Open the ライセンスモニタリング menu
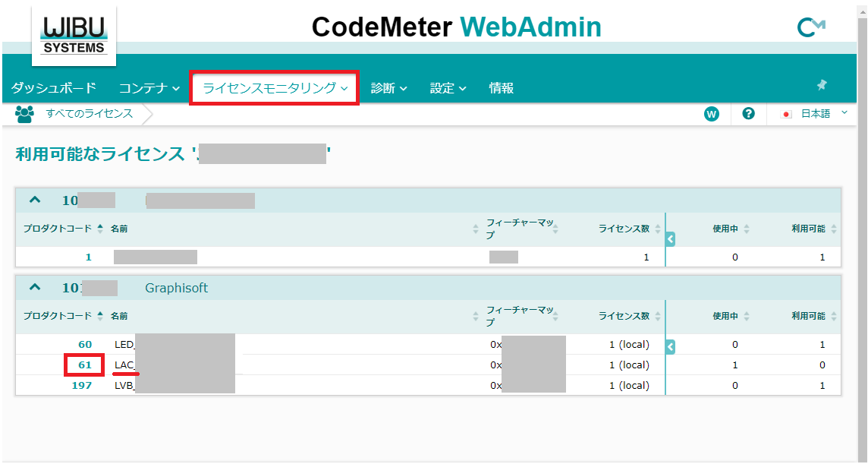The height and width of the screenshot is (464, 868). click(275, 87)
